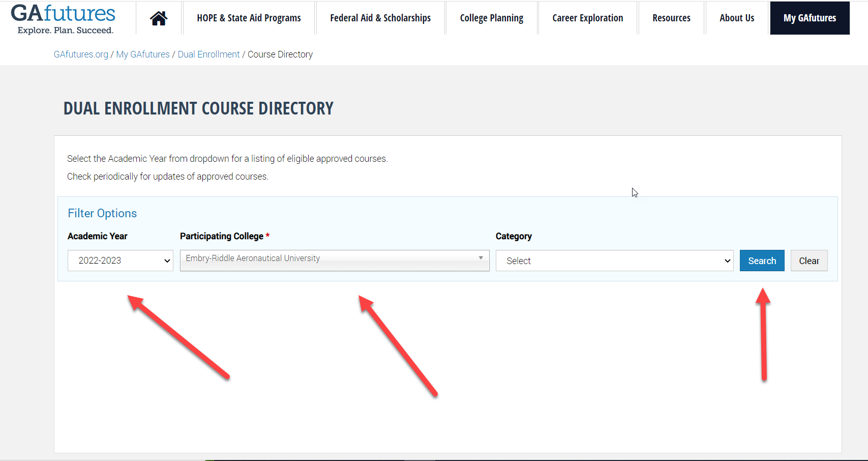The image size is (868, 461).
Task: Open Federal Aid & Scholarships menu
Action: [x=380, y=18]
